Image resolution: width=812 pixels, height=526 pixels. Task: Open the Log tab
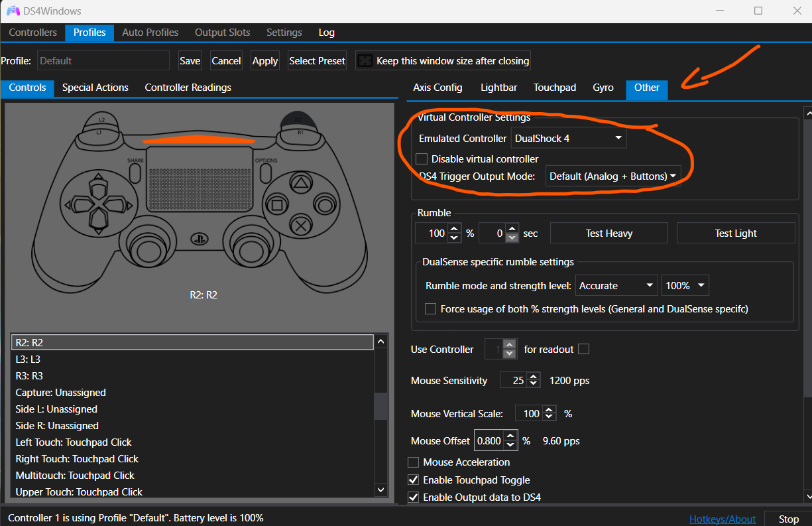tap(327, 33)
